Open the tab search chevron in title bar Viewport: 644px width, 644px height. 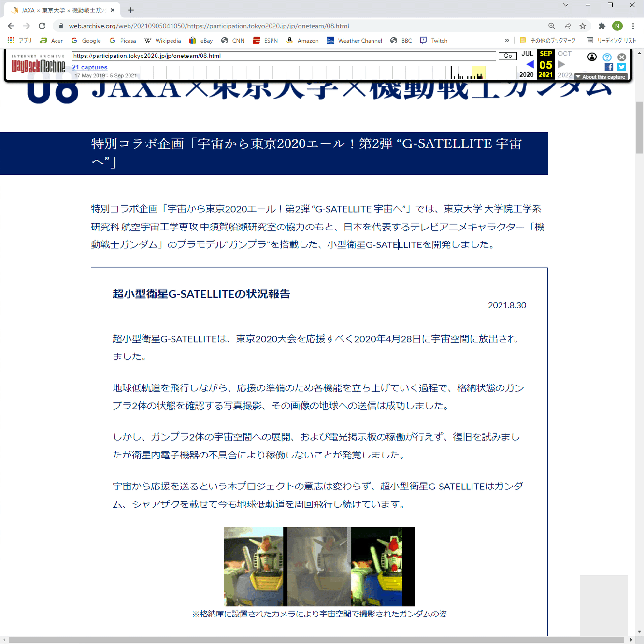click(x=565, y=5)
